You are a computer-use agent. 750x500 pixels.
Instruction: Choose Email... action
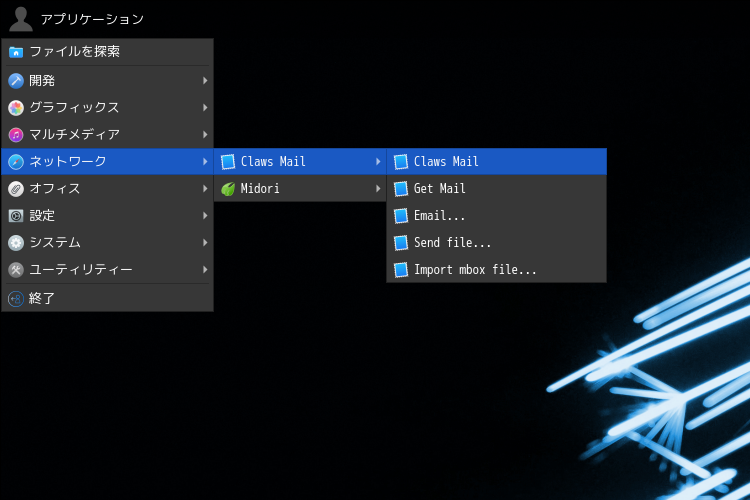coord(496,215)
